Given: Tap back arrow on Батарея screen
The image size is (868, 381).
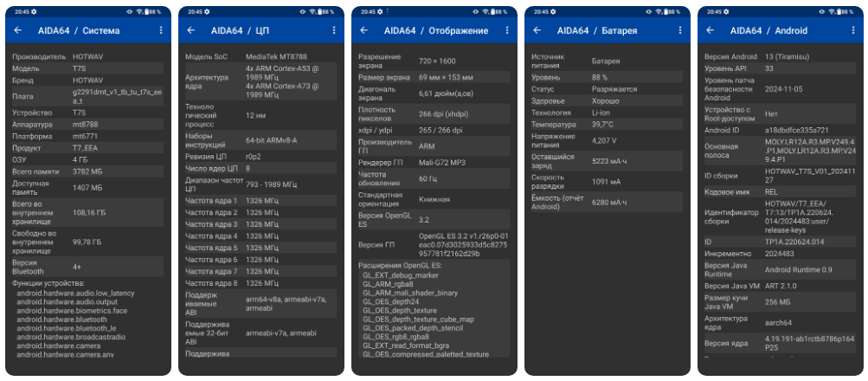Looking at the screenshot, I should 537,30.
